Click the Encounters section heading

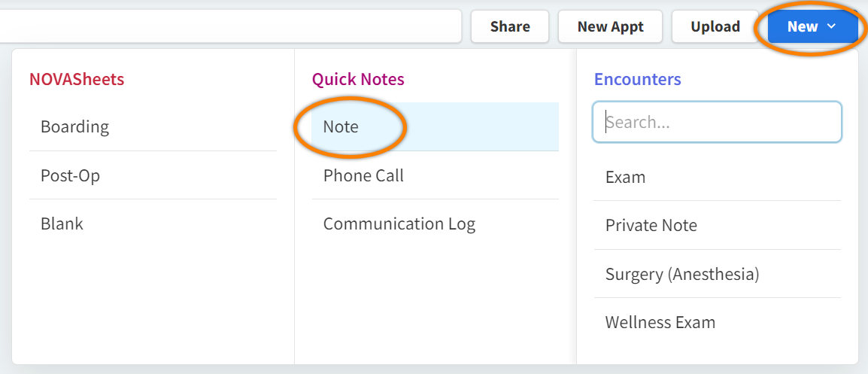click(x=638, y=79)
